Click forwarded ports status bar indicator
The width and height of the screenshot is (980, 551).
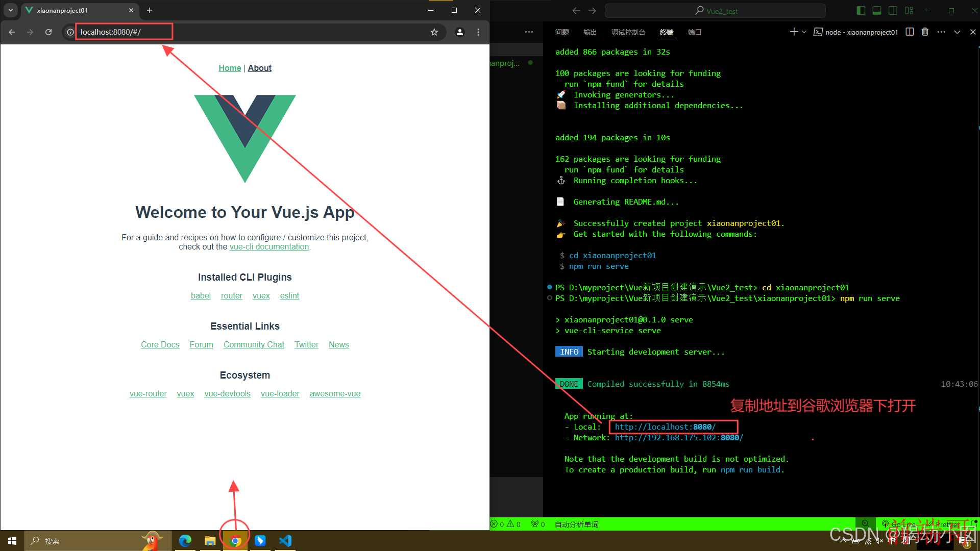pos(538,524)
